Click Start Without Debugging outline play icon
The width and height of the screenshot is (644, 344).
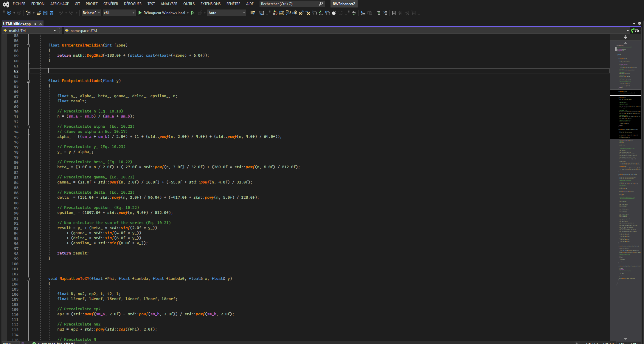(193, 13)
